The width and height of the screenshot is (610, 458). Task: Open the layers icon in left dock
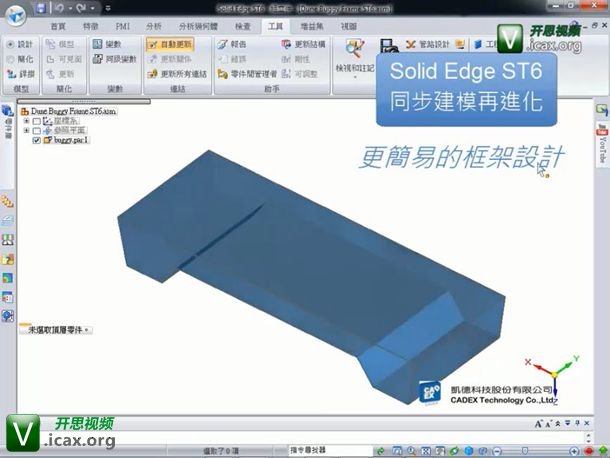(7, 221)
